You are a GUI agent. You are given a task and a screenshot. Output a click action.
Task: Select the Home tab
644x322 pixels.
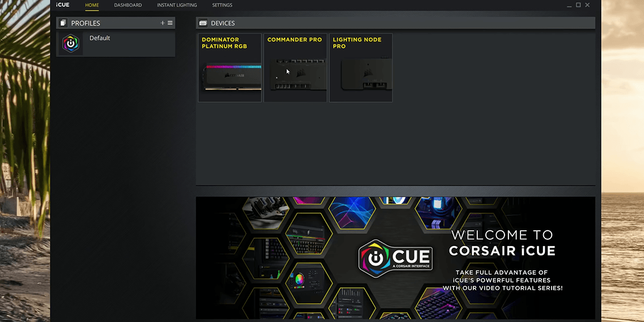92,5
